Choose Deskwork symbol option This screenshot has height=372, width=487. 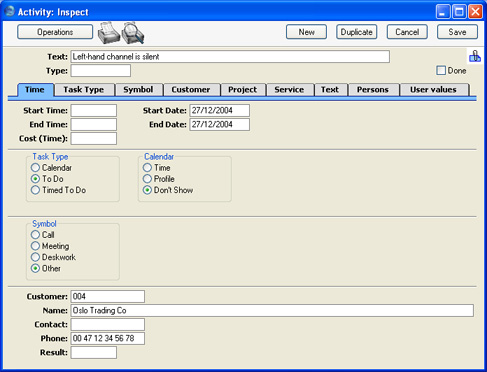(35, 257)
